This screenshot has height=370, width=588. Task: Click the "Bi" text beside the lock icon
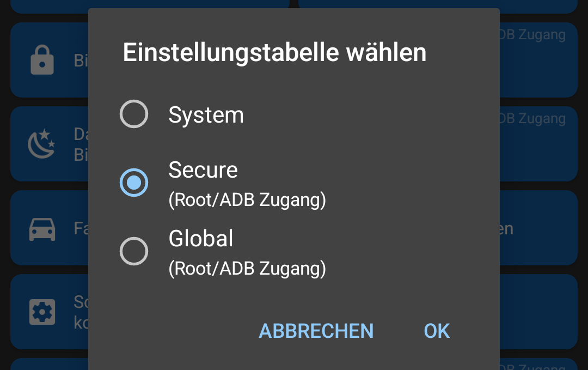(81, 60)
